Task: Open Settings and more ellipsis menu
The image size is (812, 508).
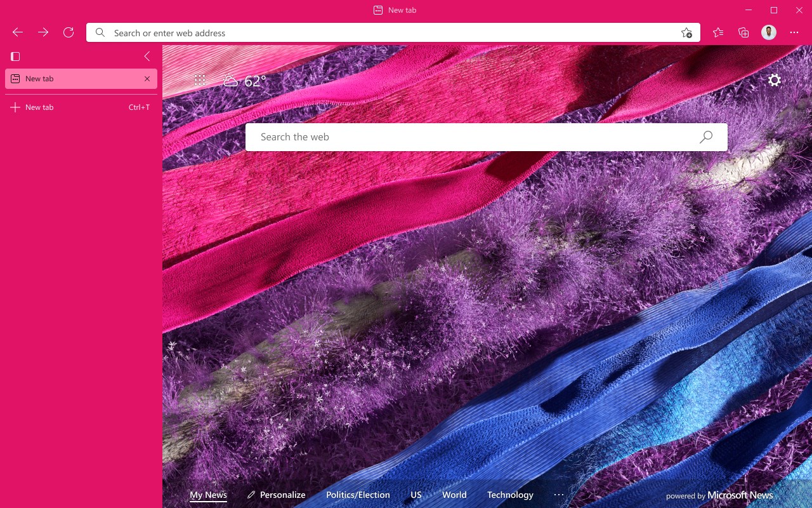Action: (x=794, y=32)
